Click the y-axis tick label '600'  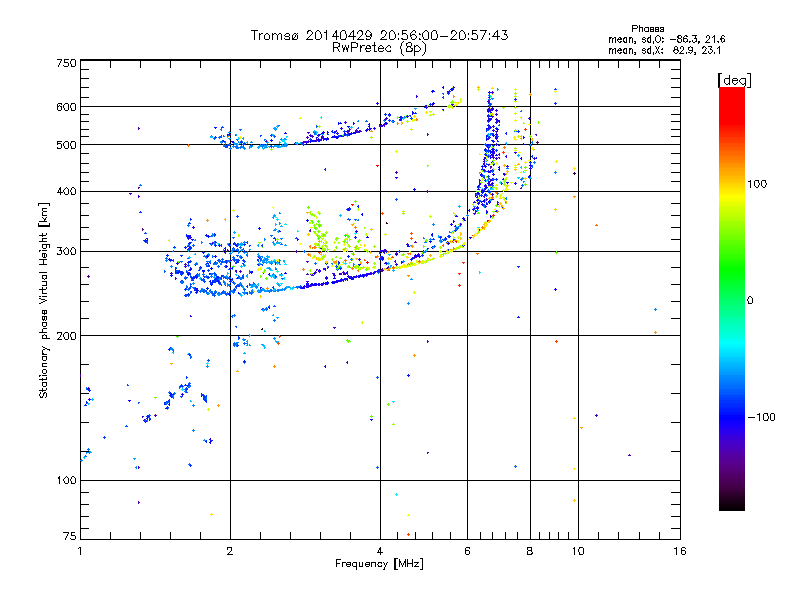click(66, 107)
